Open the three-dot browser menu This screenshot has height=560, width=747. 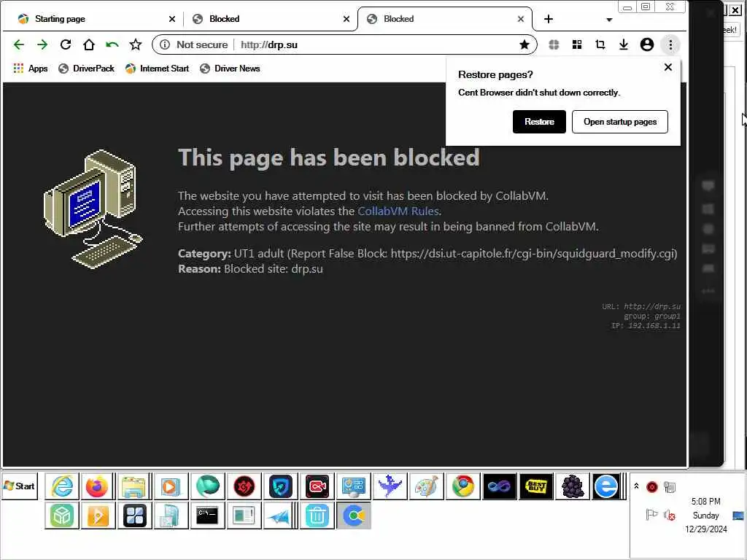[x=670, y=44]
